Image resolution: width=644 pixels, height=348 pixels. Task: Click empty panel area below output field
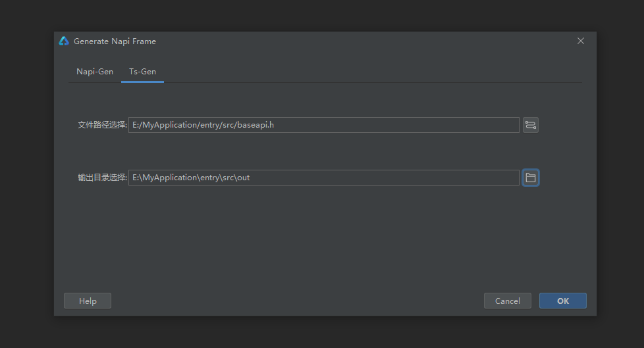[x=323, y=237]
